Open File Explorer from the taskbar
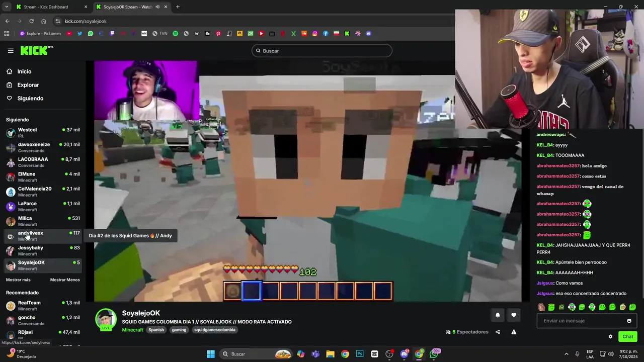This screenshot has height=362, width=644. 330,354
